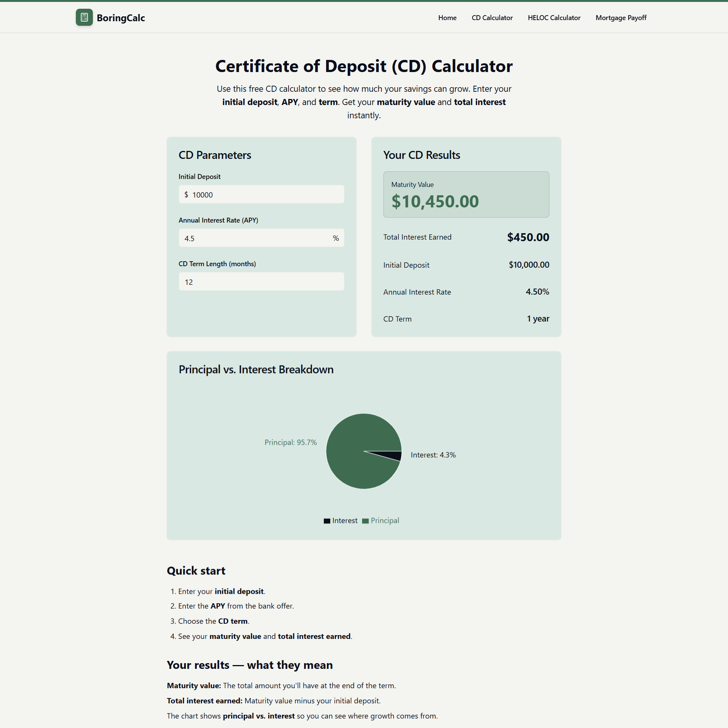Viewport: 728px width, 728px height.
Task: Click the BoringCalc brand name
Action: [x=121, y=18]
